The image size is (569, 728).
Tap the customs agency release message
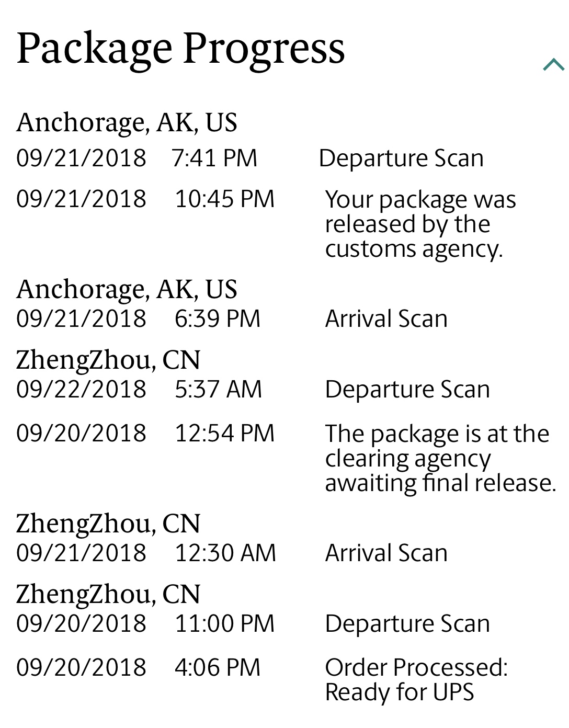click(420, 224)
